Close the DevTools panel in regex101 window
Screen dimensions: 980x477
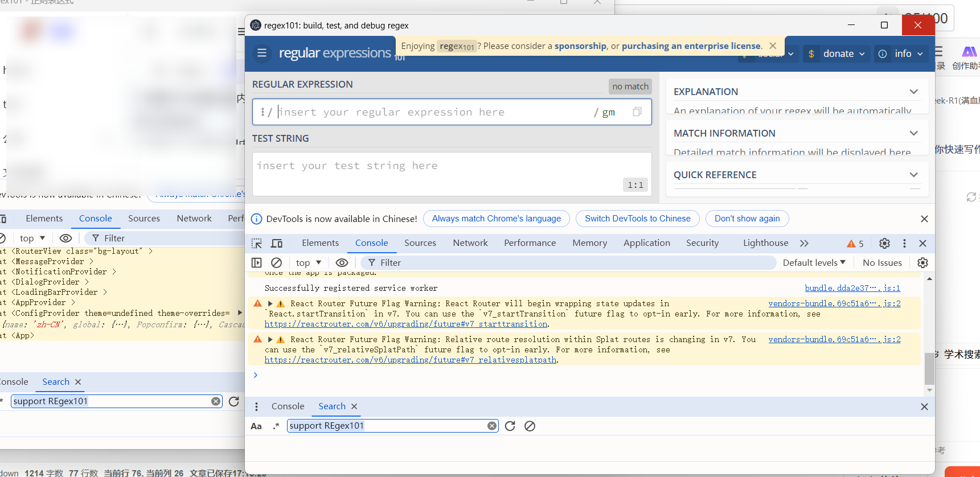pos(923,244)
